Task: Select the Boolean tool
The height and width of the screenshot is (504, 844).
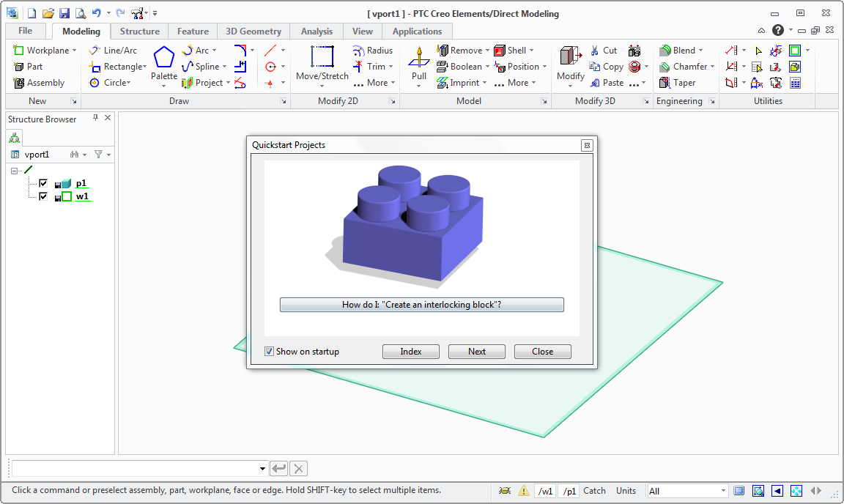Action: point(459,66)
